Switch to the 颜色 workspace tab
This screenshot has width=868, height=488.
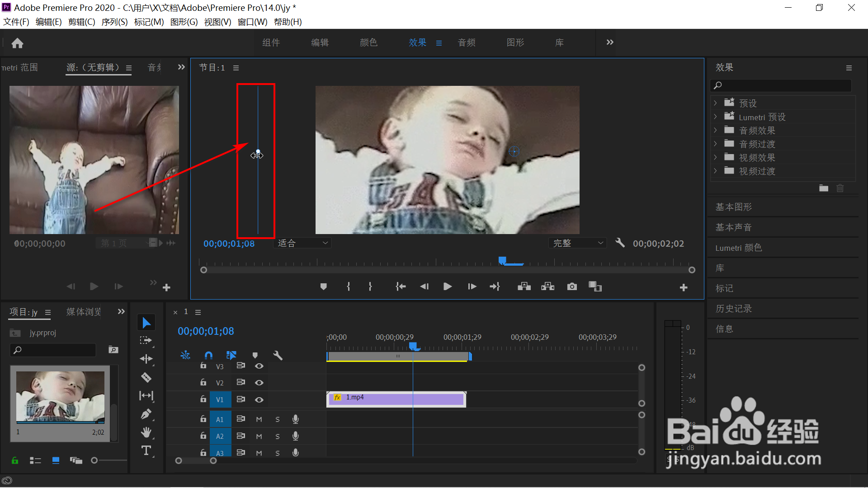tap(368, 42)
